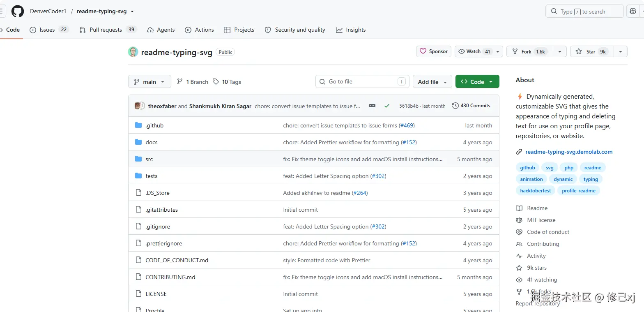
Task: Select the CONTRIBUTING.md file icon
Action: click(x=138, y=277)
